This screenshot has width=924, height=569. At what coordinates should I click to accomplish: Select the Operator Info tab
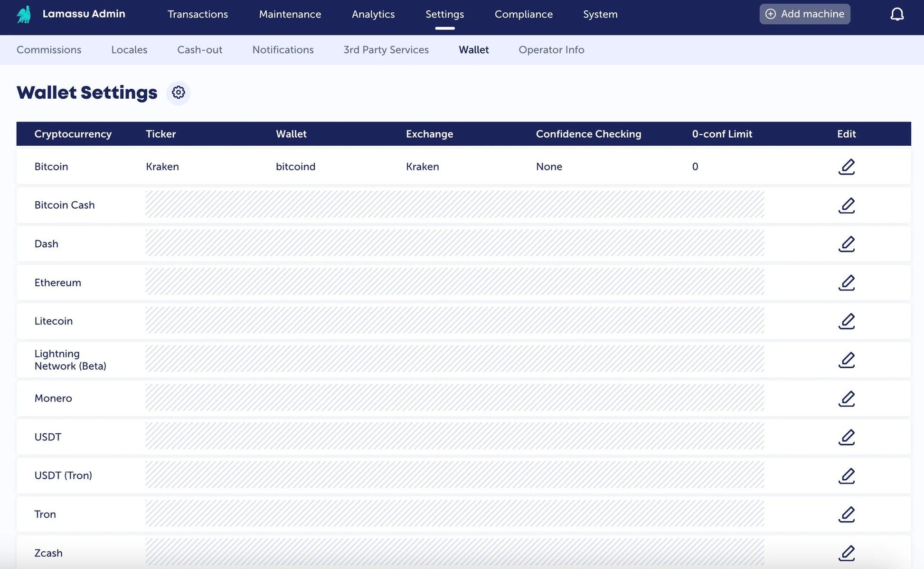pyautogui.click(x=551, y=50)
